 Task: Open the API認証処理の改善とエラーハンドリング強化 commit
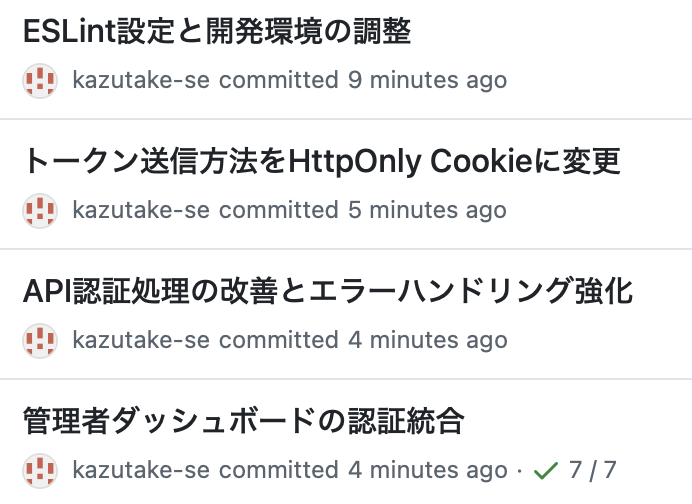tap(328, 291)
